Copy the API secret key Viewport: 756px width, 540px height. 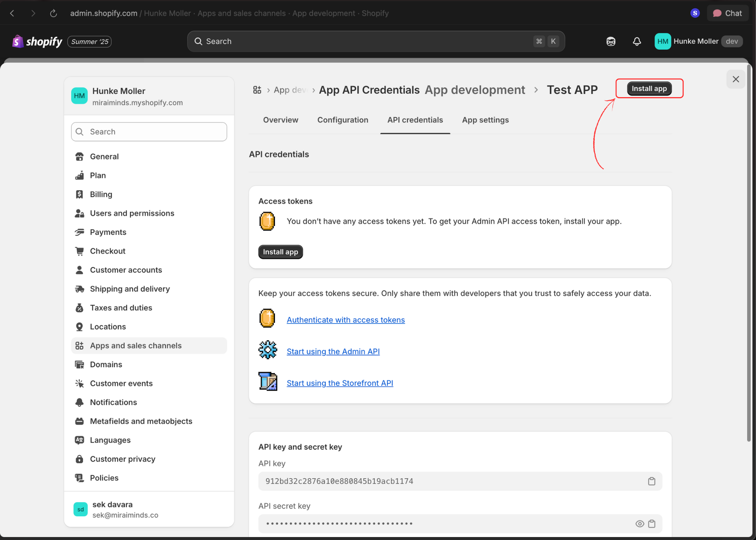pyautogui.click(x=652, y=524)
